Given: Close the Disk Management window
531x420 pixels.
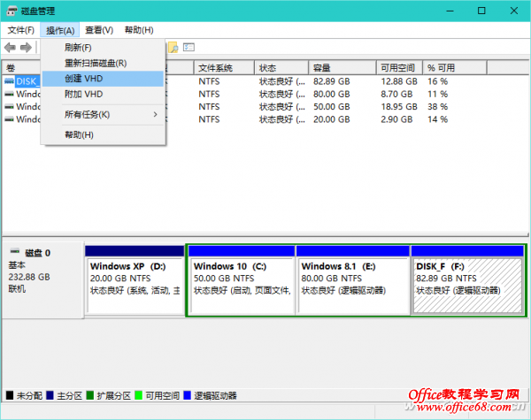Looking at the screenshot, I should [513, 11].
